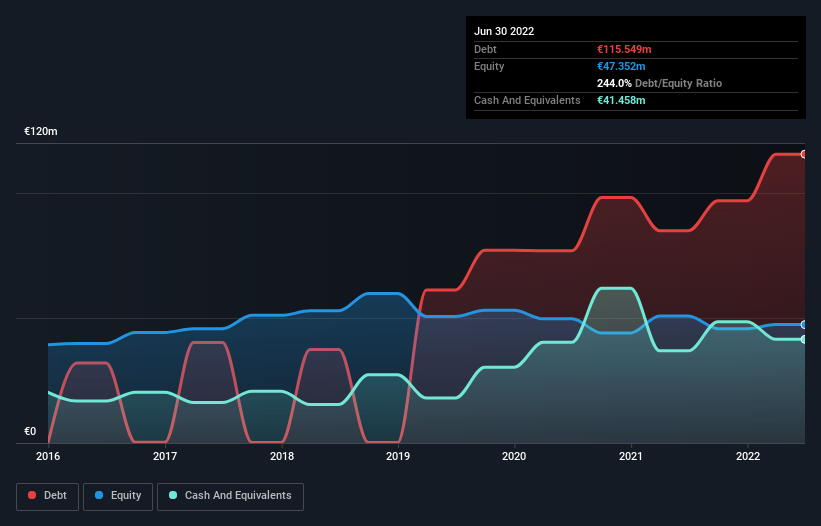Click the Debt value €115.549m

pyautogui.click(x=624, y=49)
